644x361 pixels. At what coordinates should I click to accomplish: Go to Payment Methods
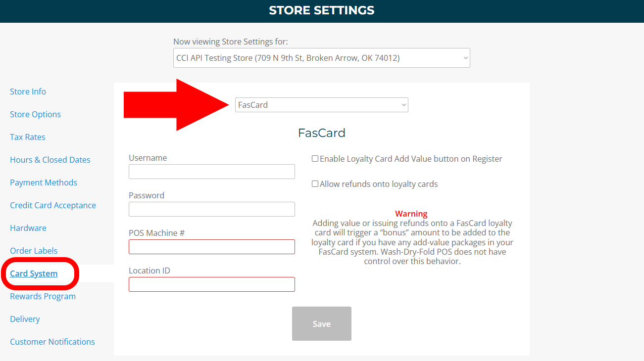tap(44, 182)
